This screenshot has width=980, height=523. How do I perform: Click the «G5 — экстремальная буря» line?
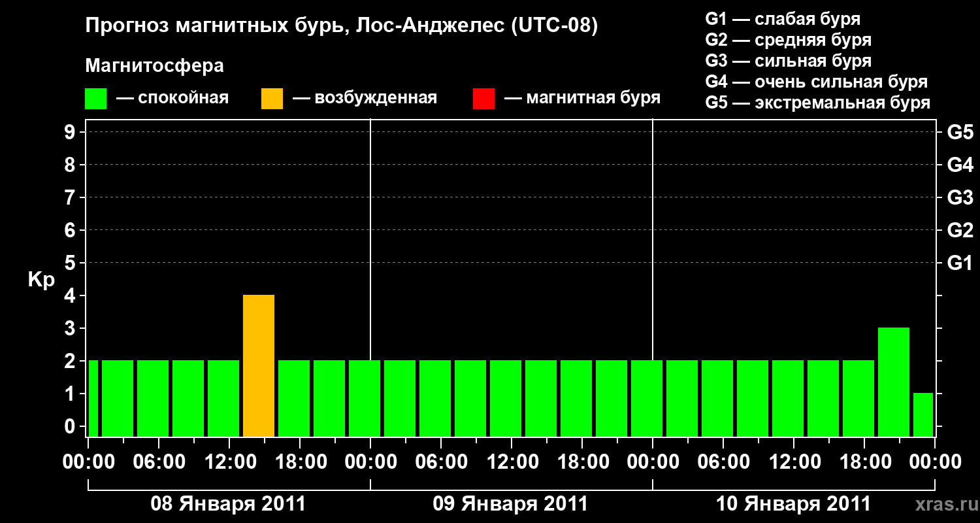(818, 103)
